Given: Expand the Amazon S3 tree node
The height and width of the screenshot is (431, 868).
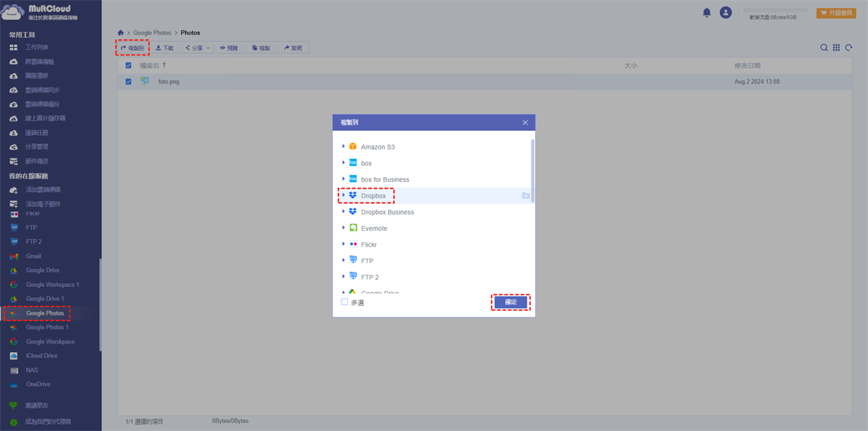Looking at the screenshot, I should pyautogui.click(x=344, y=147).
